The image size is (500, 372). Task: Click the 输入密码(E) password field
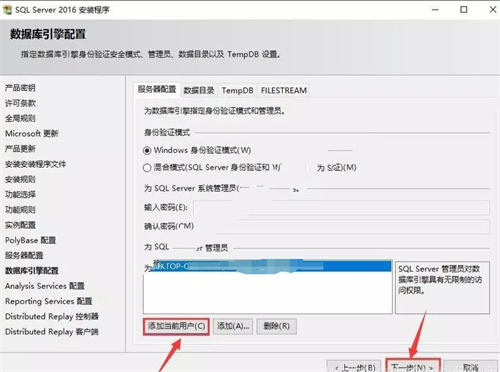click(x=341, y=208)
